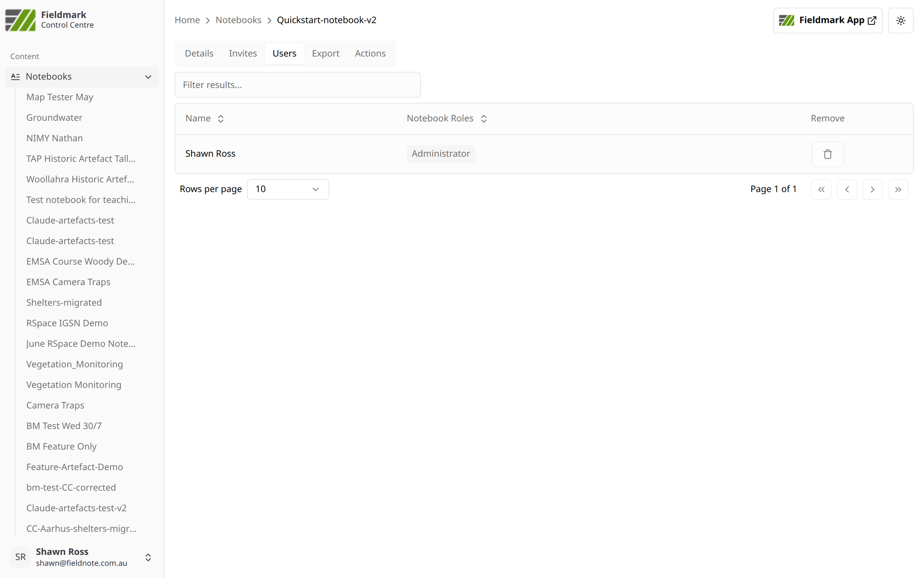This screenshot has height=578, width=924.
Task: Jump to the last page of results
Action: [898, 189]
